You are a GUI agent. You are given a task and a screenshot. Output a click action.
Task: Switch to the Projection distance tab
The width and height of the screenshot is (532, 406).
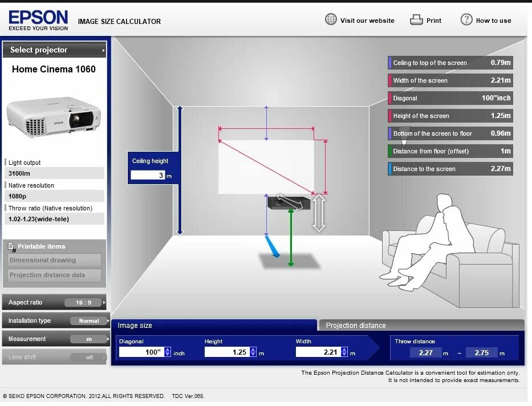coord(421,325)
